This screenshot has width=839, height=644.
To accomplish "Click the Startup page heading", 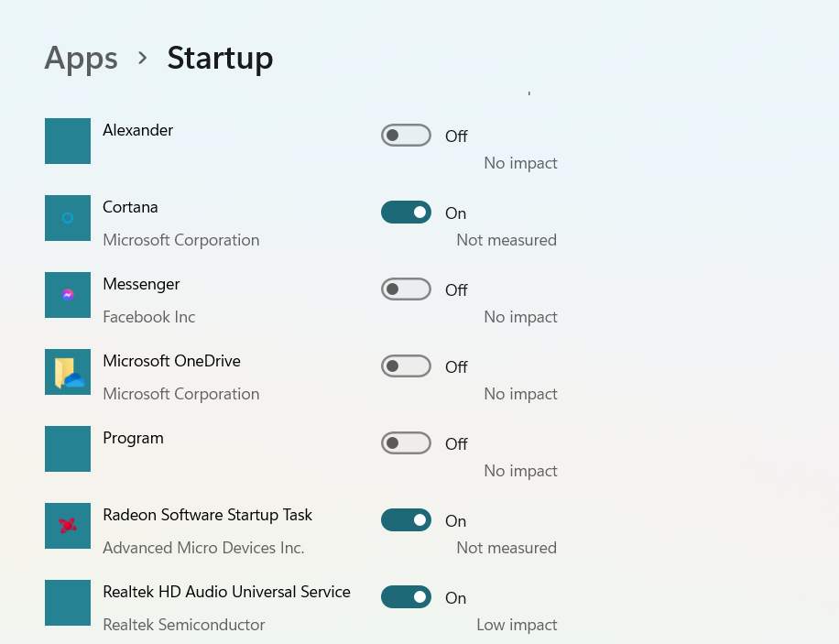I will (220, 58).
